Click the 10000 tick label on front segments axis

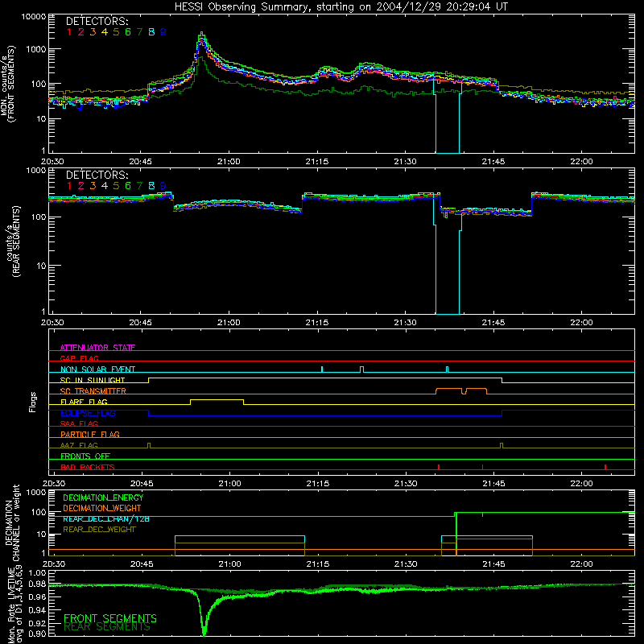34,16
